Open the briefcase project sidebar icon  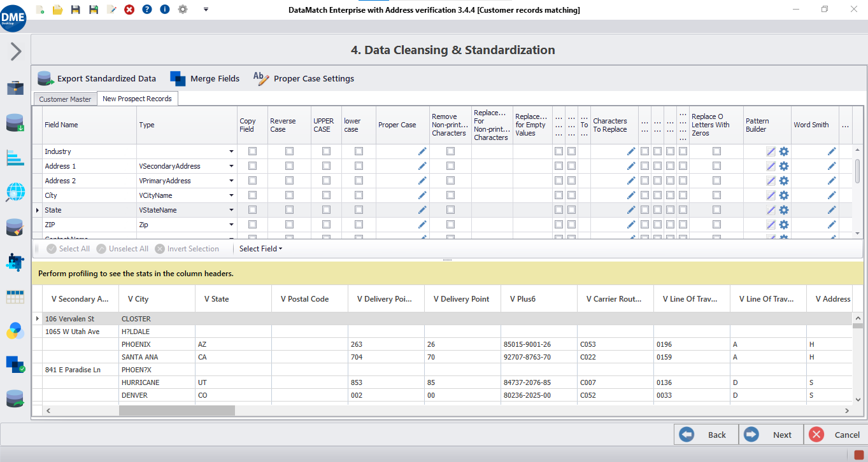(x=15, y=88)
